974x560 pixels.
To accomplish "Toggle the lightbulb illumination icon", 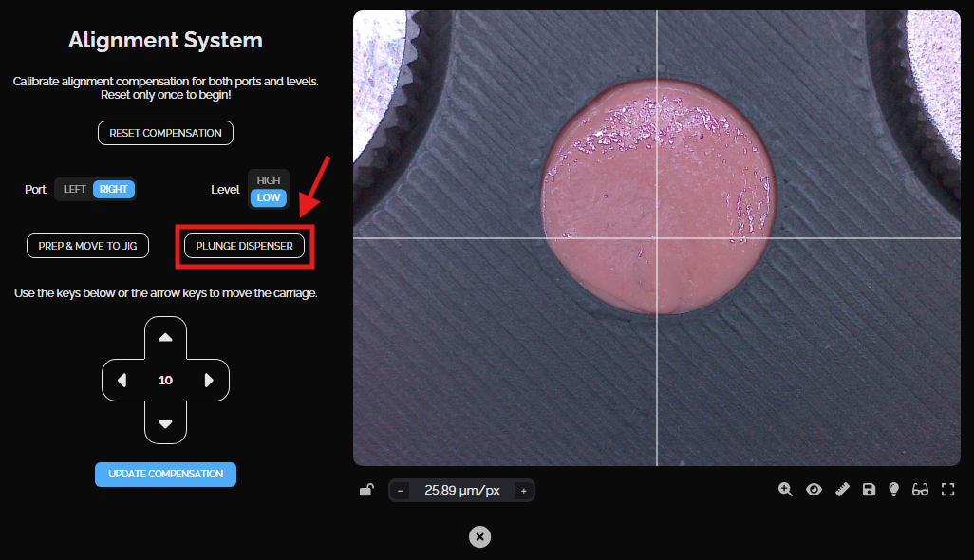I will (893, 490).
